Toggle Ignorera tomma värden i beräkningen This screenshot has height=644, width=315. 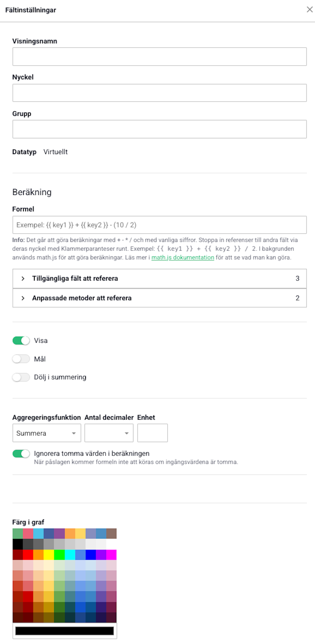click(21, 454)
